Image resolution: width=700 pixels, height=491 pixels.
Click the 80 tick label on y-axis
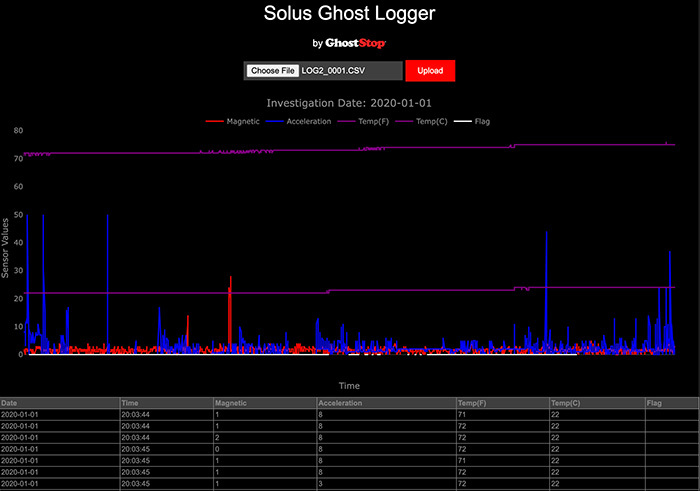click(18, 130)
